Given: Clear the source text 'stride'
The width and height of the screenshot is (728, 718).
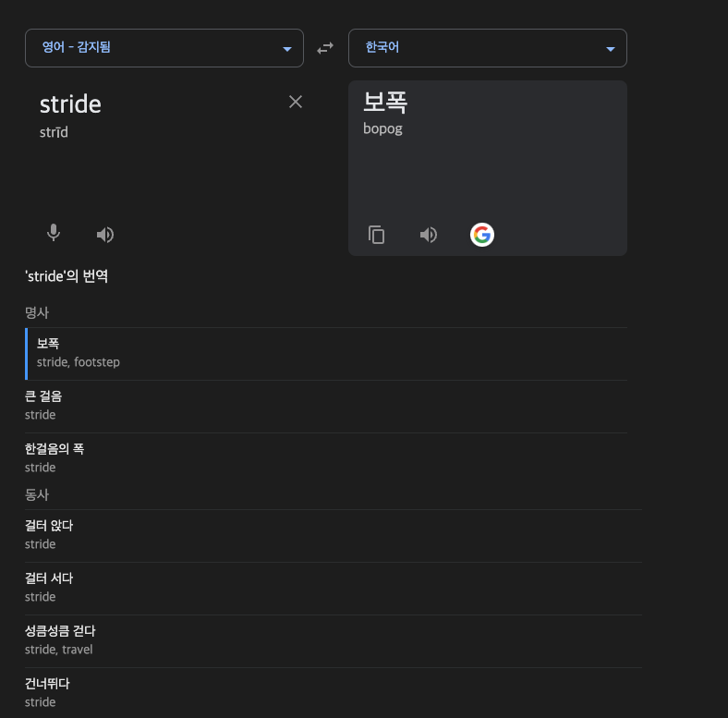Looking at the screenshot, I should (x=296, y=102).
